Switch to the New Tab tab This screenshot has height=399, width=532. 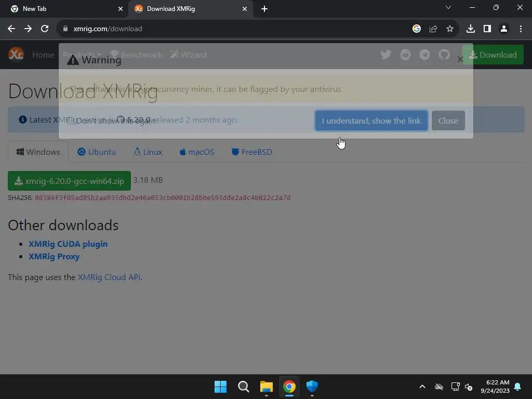coord(63,9)
